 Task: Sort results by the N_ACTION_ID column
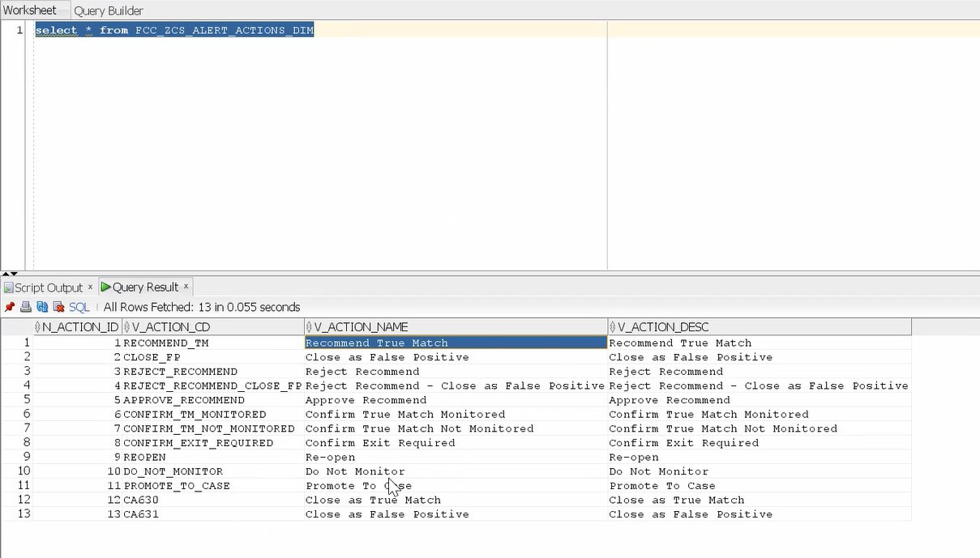pyautogui.click(x=77, y=326)
